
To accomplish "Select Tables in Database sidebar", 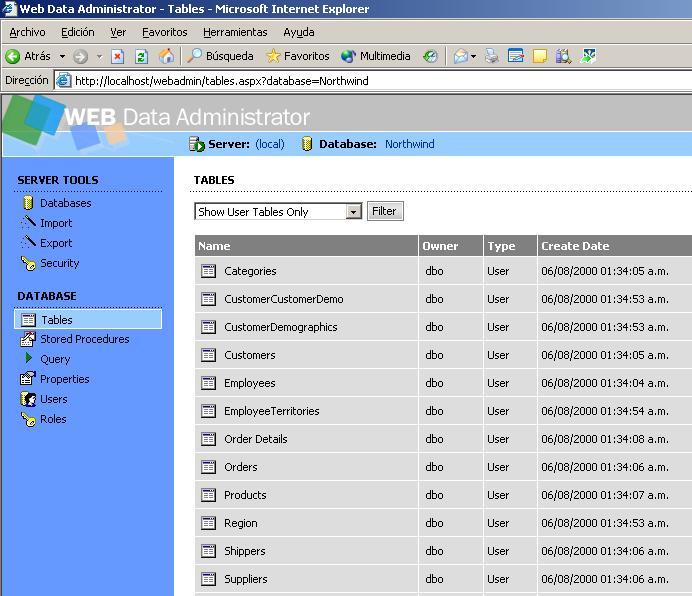I will [88, 319].
